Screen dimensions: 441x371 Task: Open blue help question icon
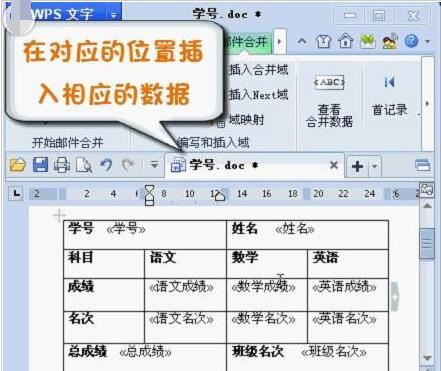(411, 41)
